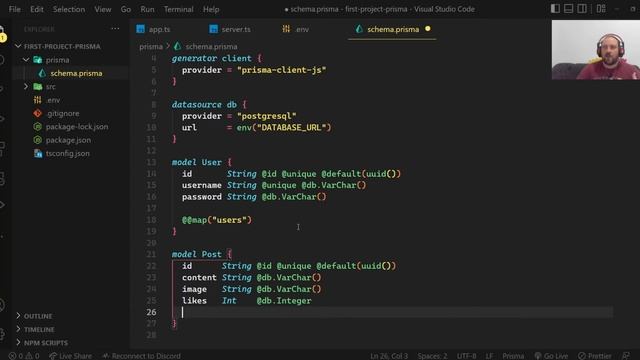
Task: Click the src folder icon
Action: coord(38,87)
